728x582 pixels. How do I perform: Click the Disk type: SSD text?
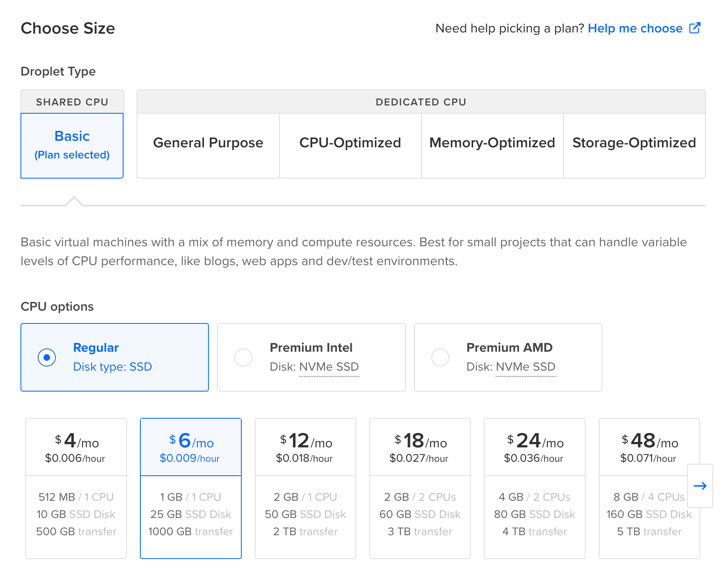(x=112, y=367)
